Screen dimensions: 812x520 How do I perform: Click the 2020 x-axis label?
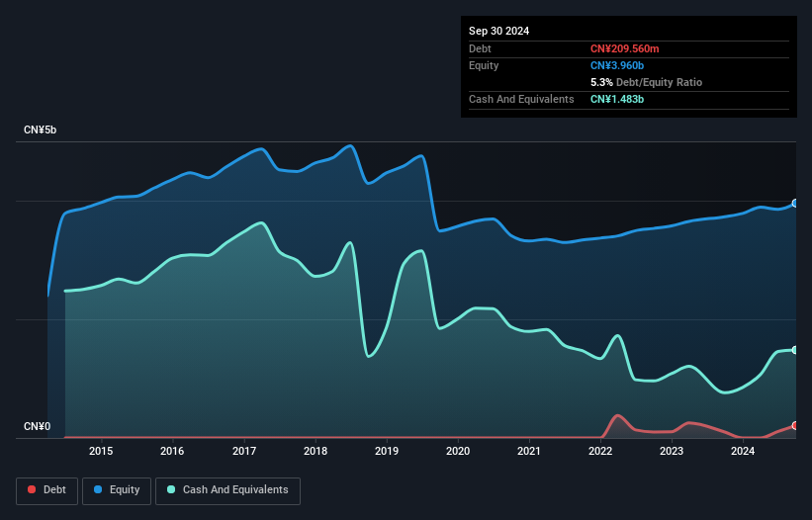458,451
